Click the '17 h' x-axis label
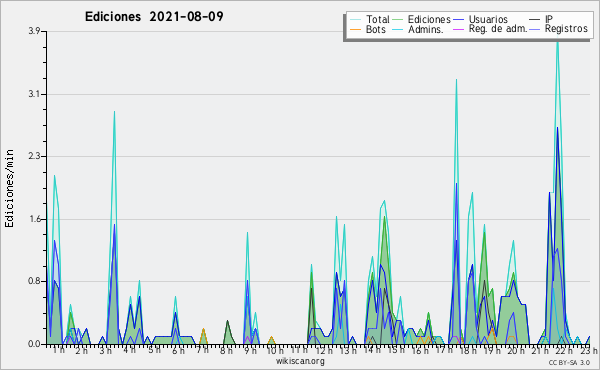Viewport: 600px width, 370px height. tap(444, 350)
